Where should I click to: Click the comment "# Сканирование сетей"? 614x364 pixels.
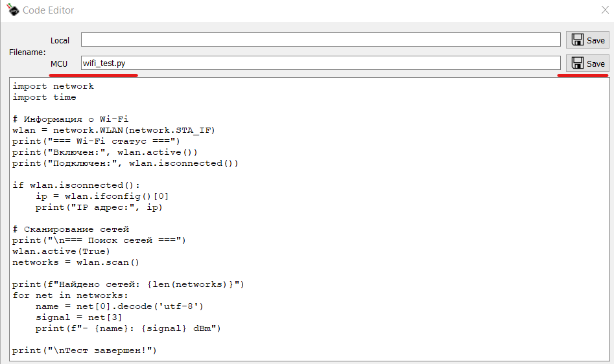point(71,229)
